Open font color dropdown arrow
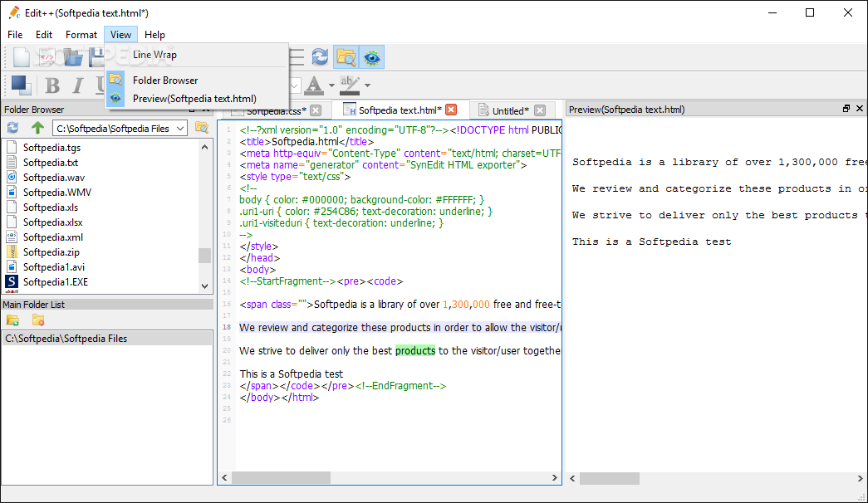 [331, 85]
